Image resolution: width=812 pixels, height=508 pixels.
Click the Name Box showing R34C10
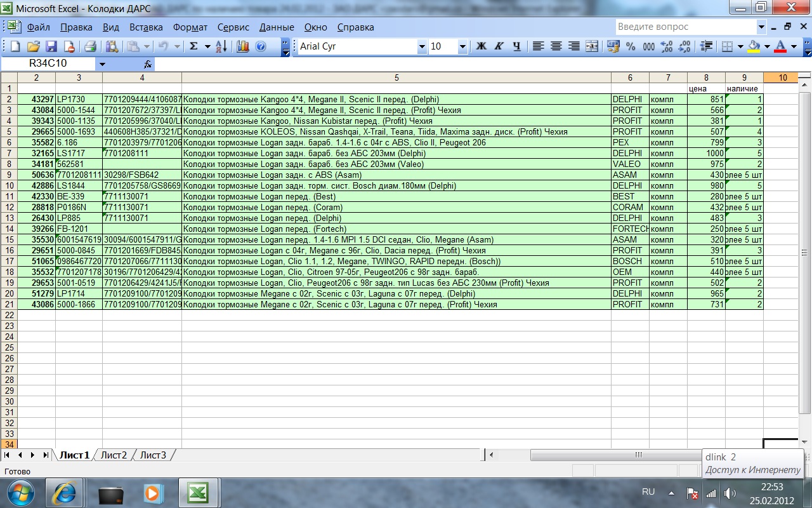(x=48, y=64)
